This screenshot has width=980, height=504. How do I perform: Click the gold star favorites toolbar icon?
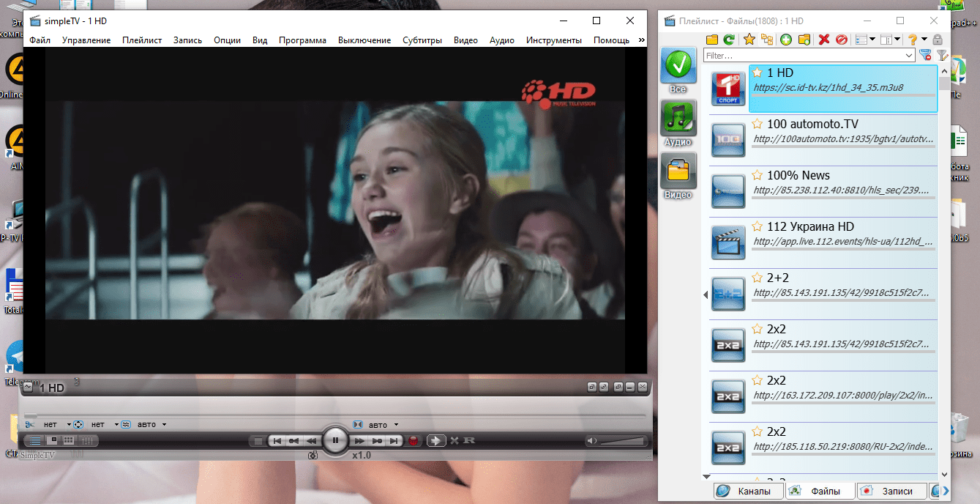(749, 40)
